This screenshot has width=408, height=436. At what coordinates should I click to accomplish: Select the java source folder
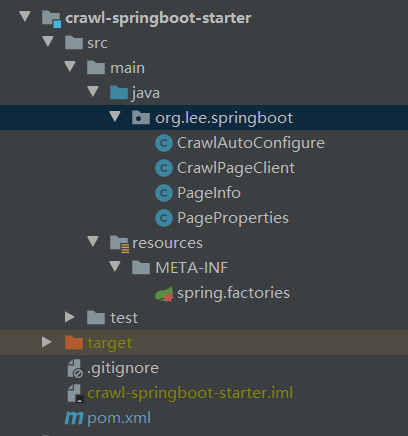coord(146,93)
